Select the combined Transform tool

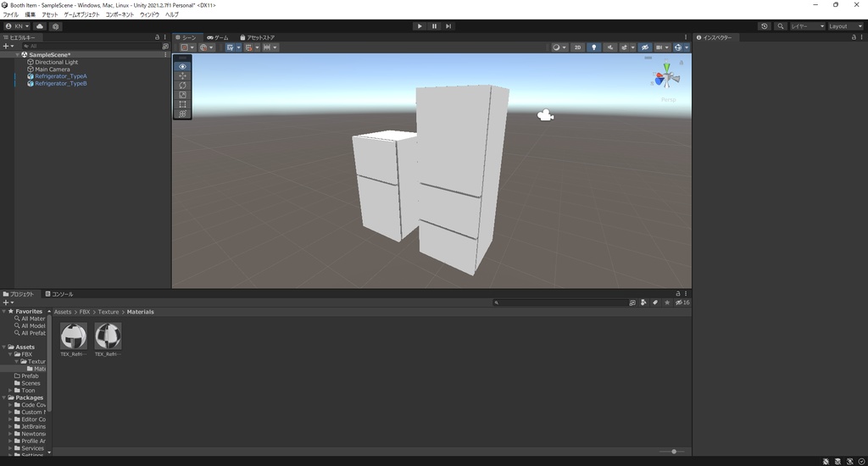[182, 114]
